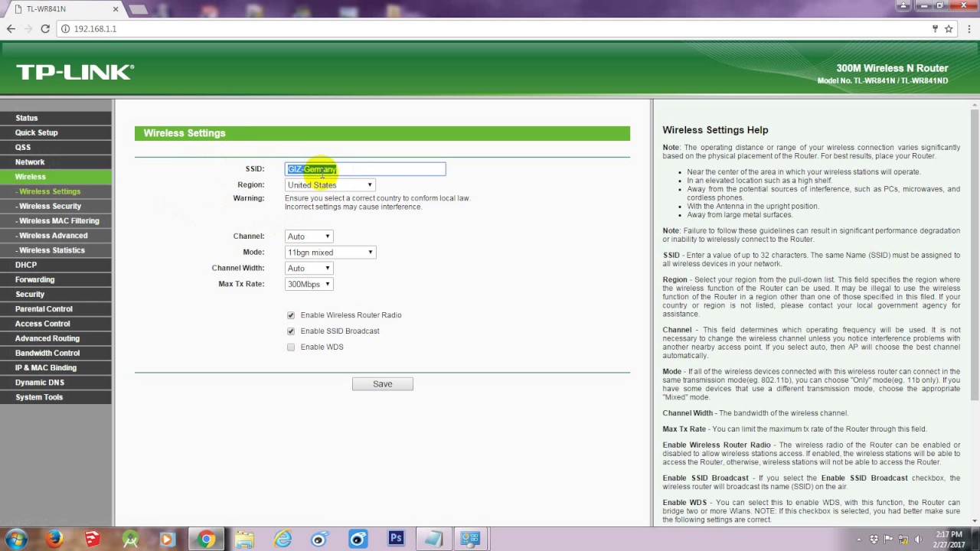Open the Status menu
The height and width of the screenshot is (551, 980).
coord(56,118)
